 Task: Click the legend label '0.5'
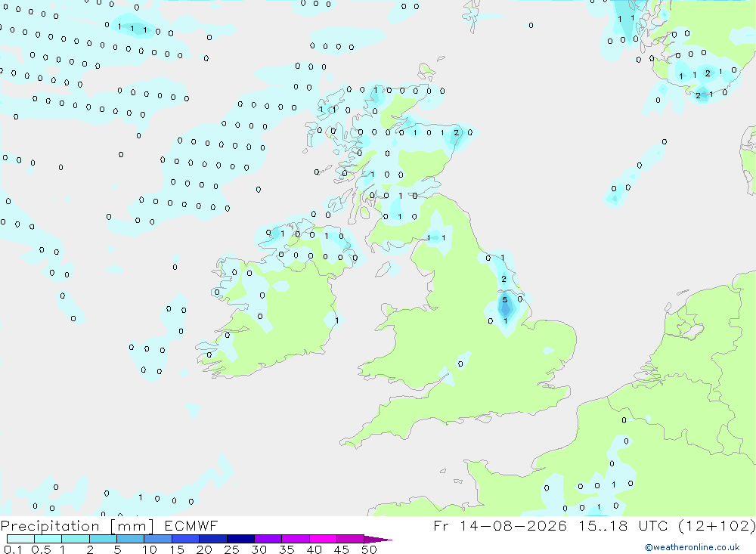tap(41, 549)
